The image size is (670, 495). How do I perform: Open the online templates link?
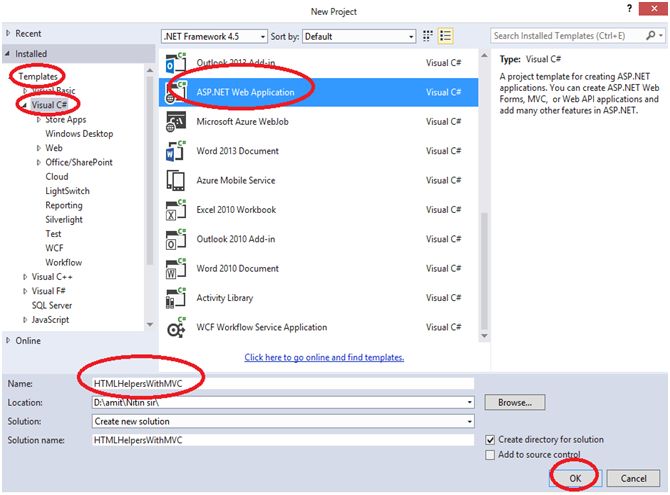tap(324, 357)
